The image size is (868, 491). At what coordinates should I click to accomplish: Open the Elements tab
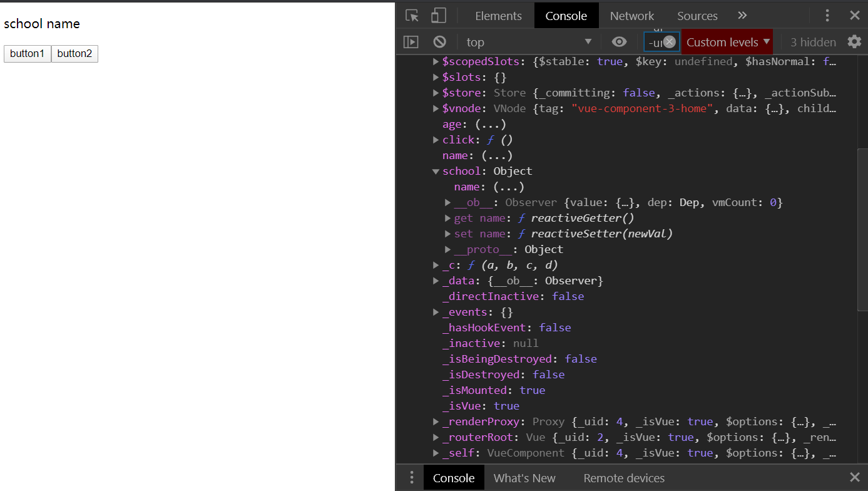coord(498,16)
